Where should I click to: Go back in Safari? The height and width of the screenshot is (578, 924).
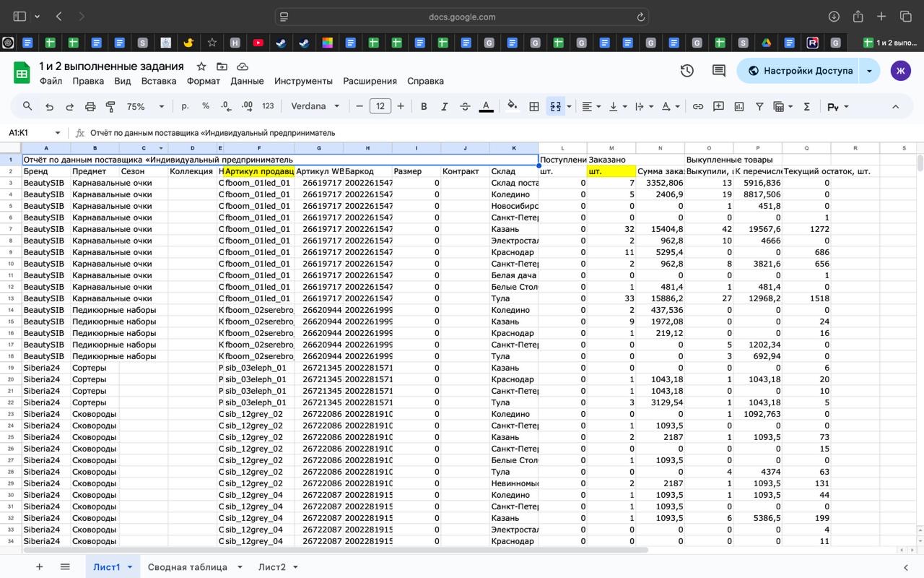59,17
